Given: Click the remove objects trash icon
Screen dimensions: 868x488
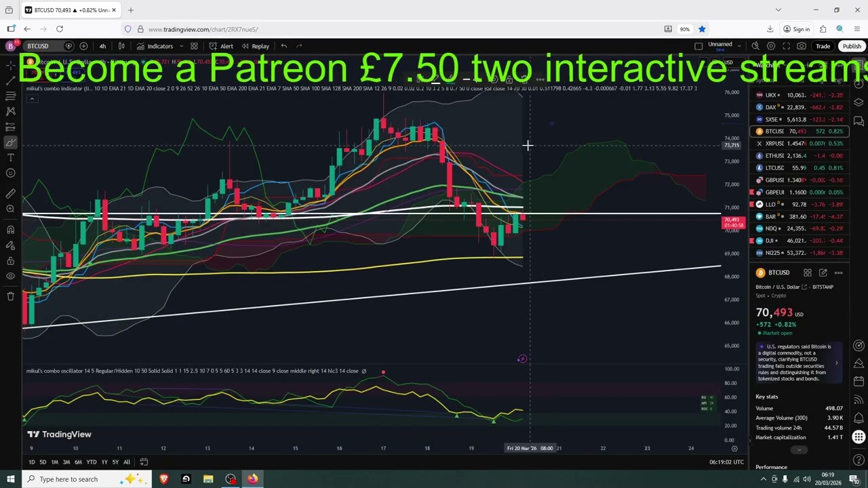Looking at the screenshot, I should pos(10,296).
